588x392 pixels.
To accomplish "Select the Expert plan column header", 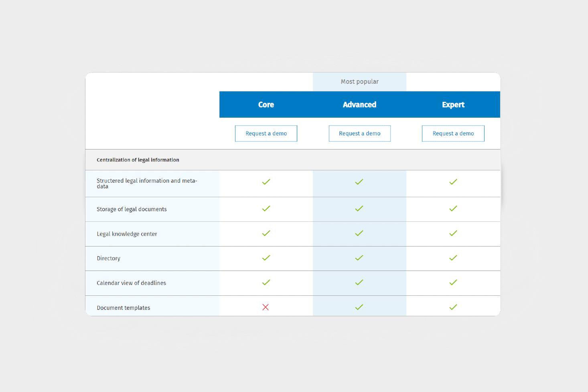I will tap(453, 105).
